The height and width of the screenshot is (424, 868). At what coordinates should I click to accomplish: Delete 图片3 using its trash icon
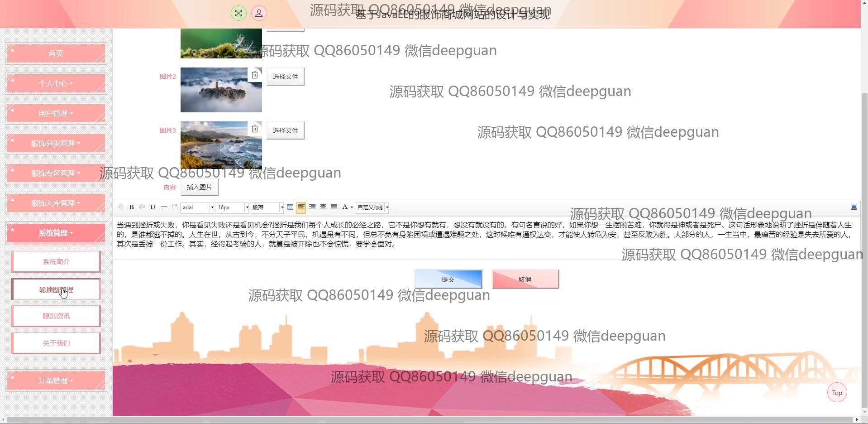coord(255,129)
